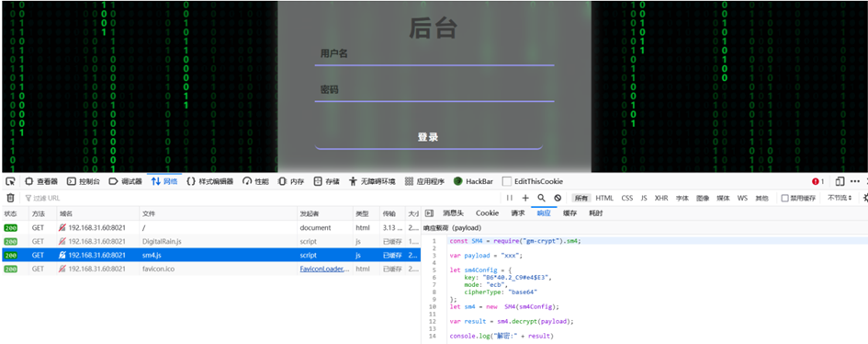868x344 pixels.
Task: Select the DigitalRain.js request row
Action: 211,241
